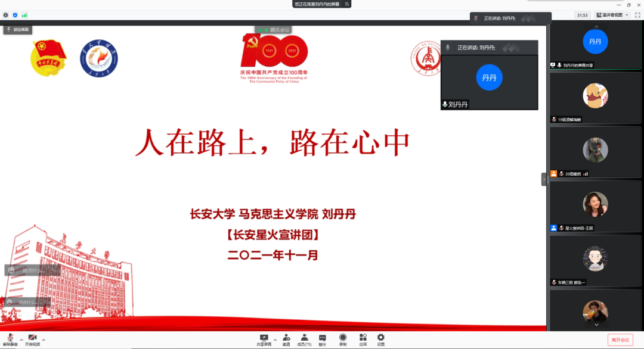The image size is (644, 349).
Task: Unmute the microphone via 解除静音
Action: (11, 338)
